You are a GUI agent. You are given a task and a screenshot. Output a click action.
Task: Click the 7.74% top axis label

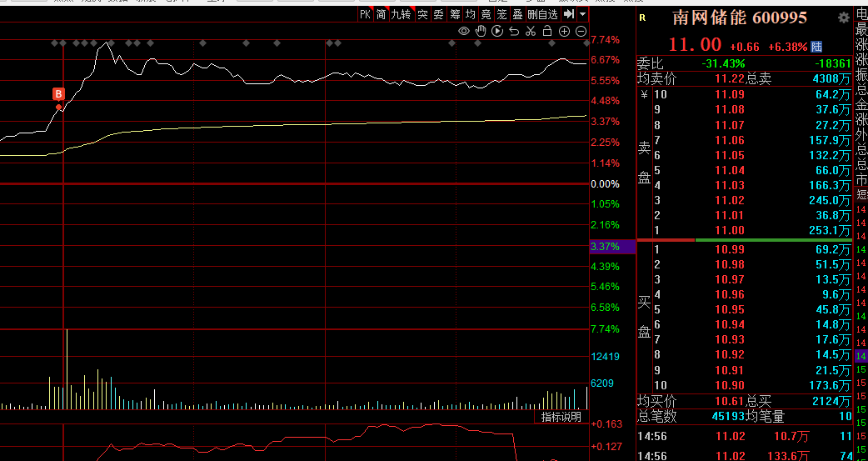point(605,40)
